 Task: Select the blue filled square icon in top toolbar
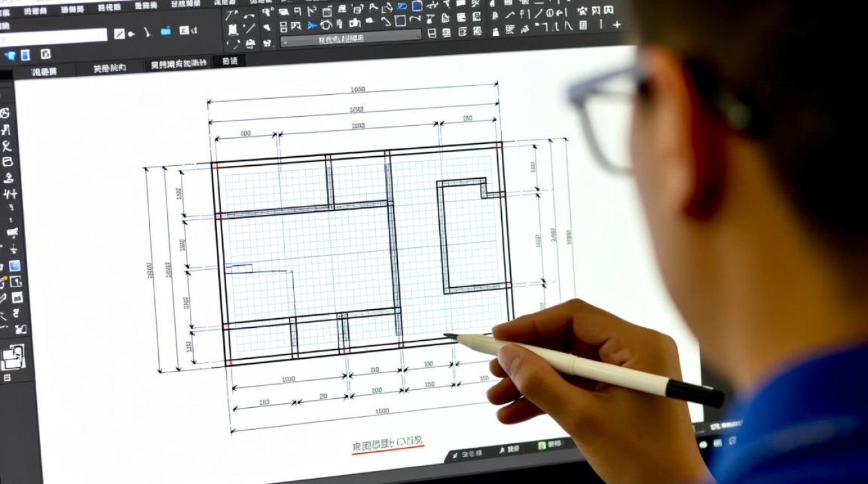(417, 6)
